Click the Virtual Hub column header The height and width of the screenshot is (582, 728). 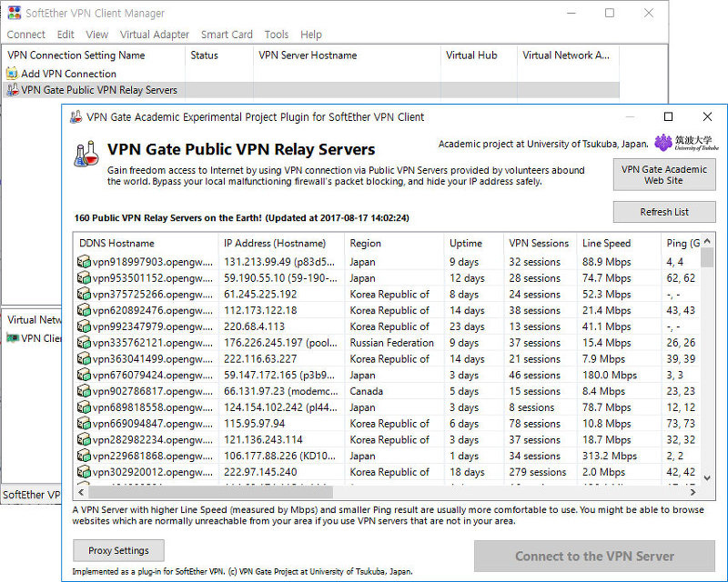pyautogui.click(x=479, y=55)
